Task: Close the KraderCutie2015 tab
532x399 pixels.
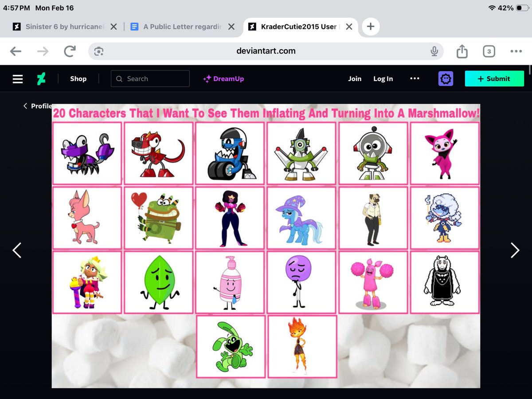Action: (x=349, y=27)
